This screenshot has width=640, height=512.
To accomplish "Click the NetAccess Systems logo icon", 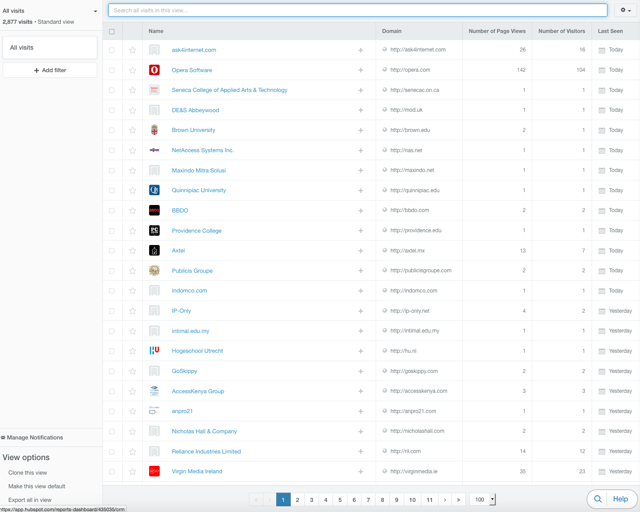I will 154,150.
